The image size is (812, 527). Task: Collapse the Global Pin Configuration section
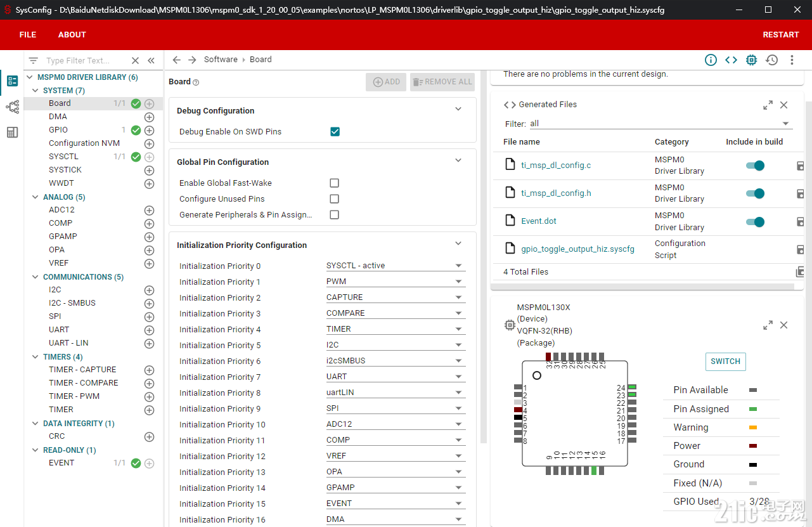point(459,160)
